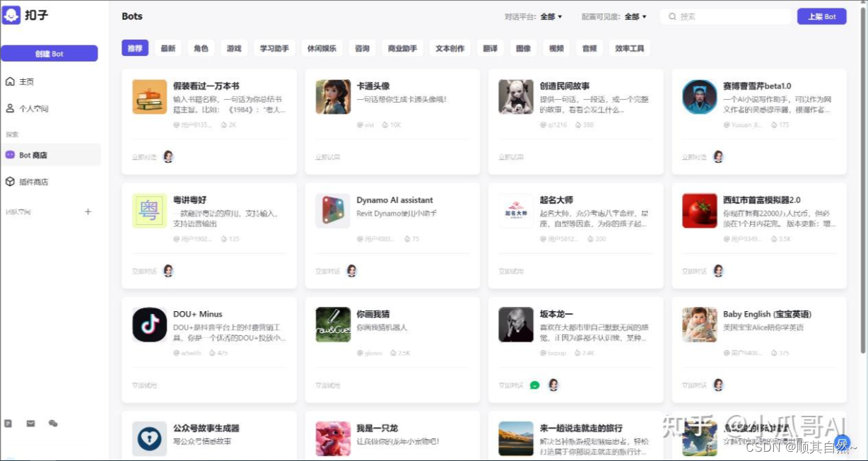Click WeChat green icon on 坂本龙一 card
Screen dimensions: 868x461
(x=535, y=385)
